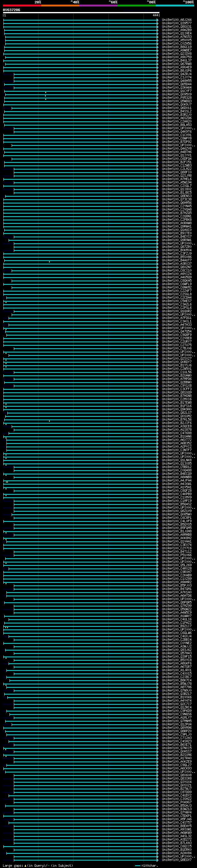Select the UniRef100_P95328 entry

click(177, 98)
